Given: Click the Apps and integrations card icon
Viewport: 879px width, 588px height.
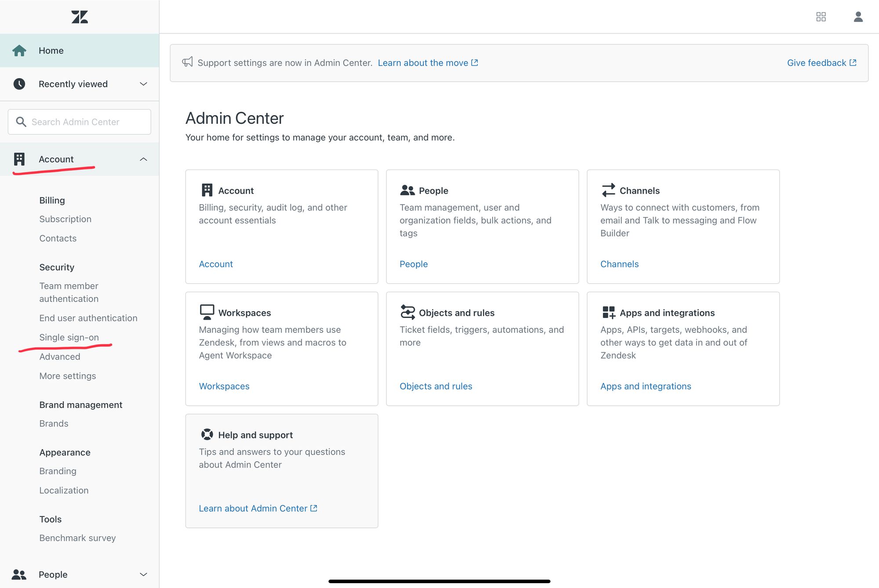Looking at the screenshot, I should [608, 312].
